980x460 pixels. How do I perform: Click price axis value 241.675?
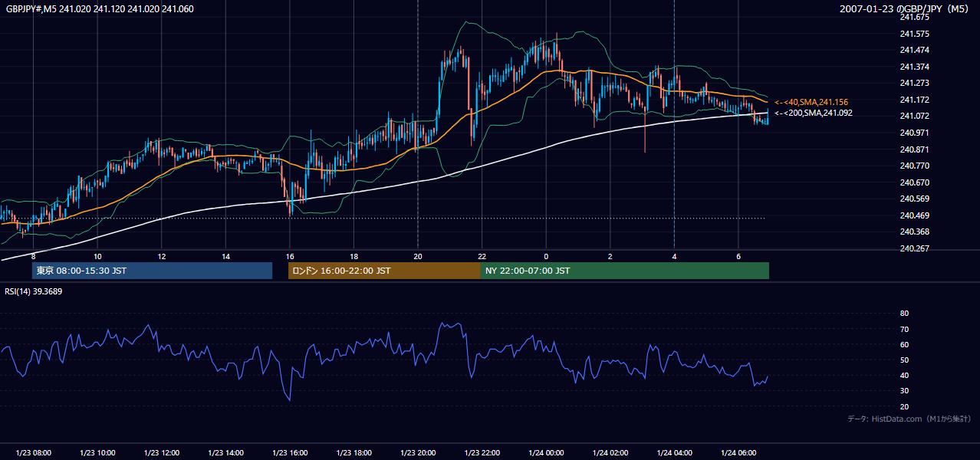915,17
